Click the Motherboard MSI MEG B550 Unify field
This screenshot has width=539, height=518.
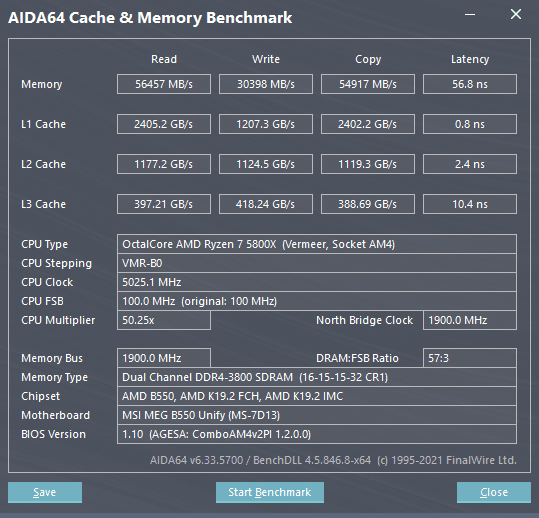(x=317, y=415)
